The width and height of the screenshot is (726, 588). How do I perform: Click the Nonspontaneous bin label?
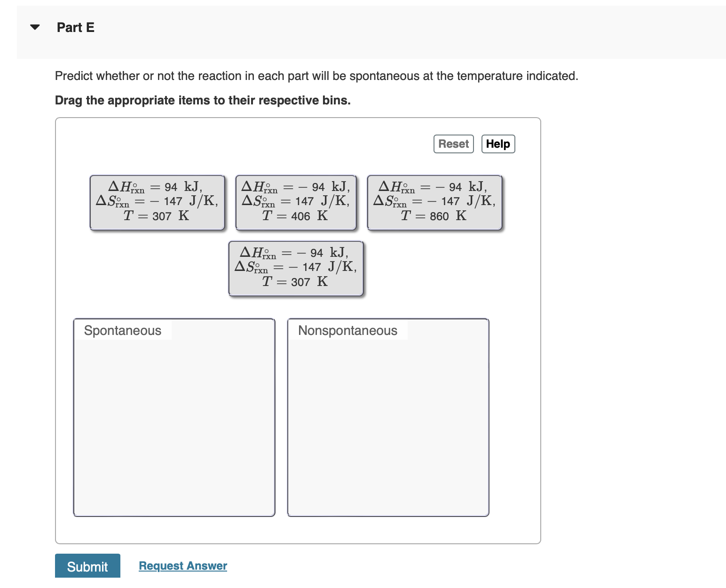click(x=348, y=330)
